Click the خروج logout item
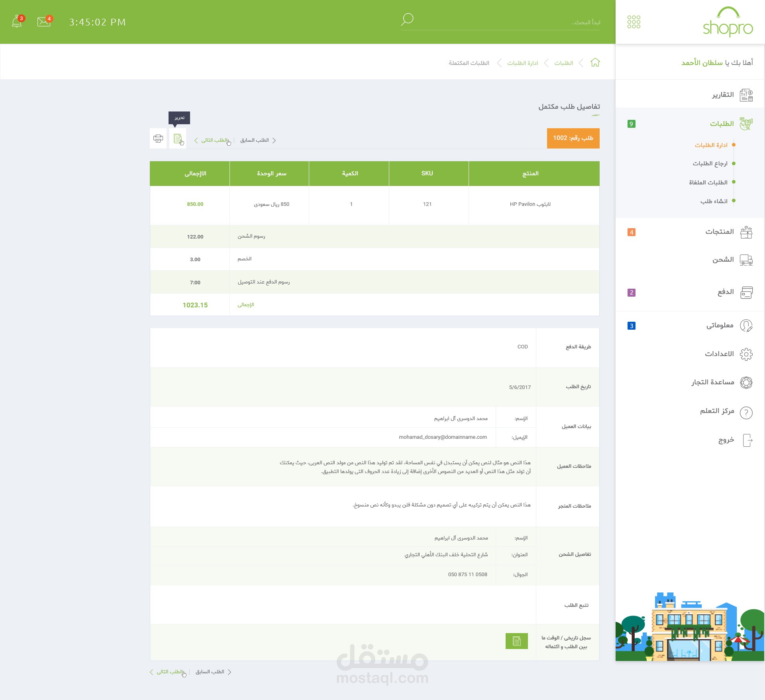The height and width of the screenshot is (700, 765). point(726,440)
